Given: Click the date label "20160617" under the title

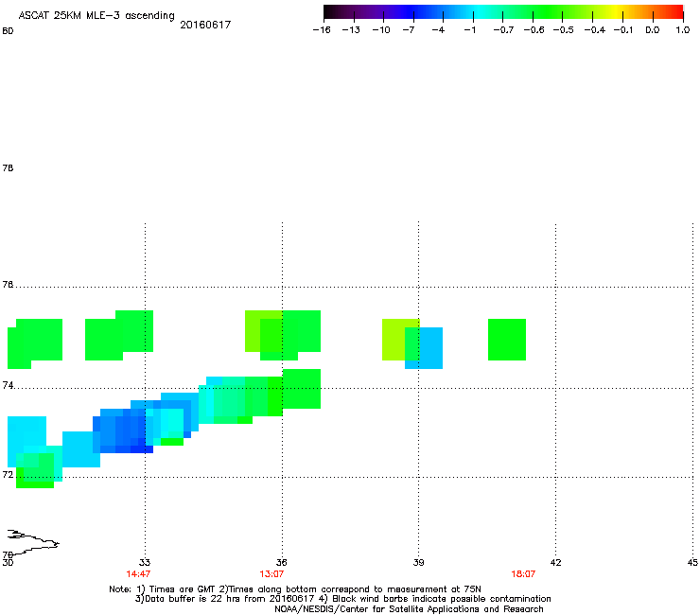Looking at the screenshot, I should (205, 25).
